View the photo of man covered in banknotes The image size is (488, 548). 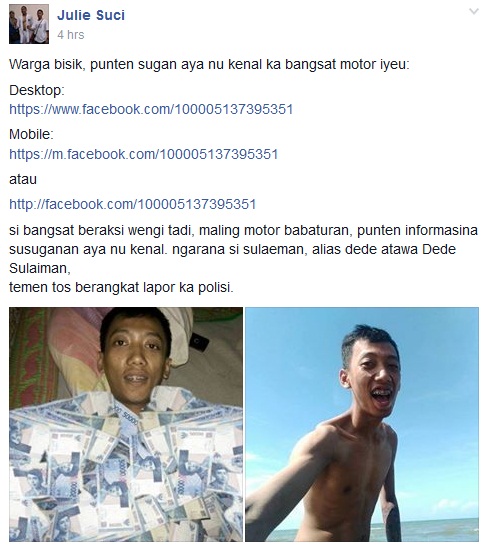126,424
